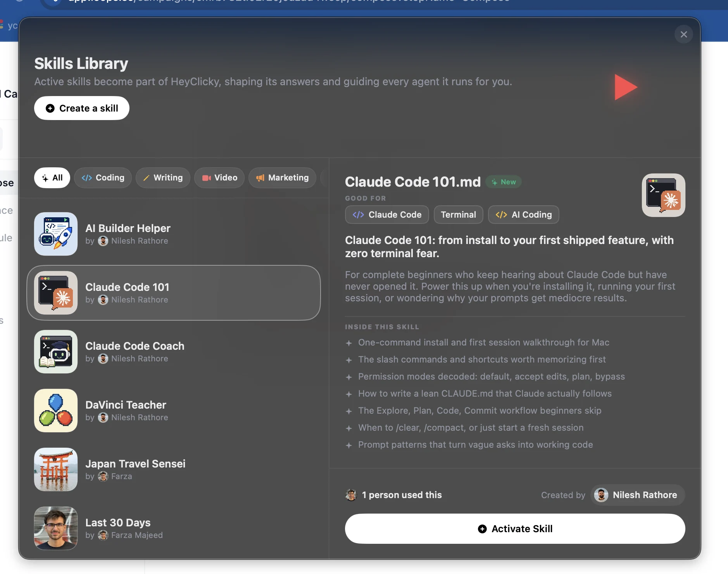
Task: Click the code brackets icon in Coding tab
Action: pos(87,178)
